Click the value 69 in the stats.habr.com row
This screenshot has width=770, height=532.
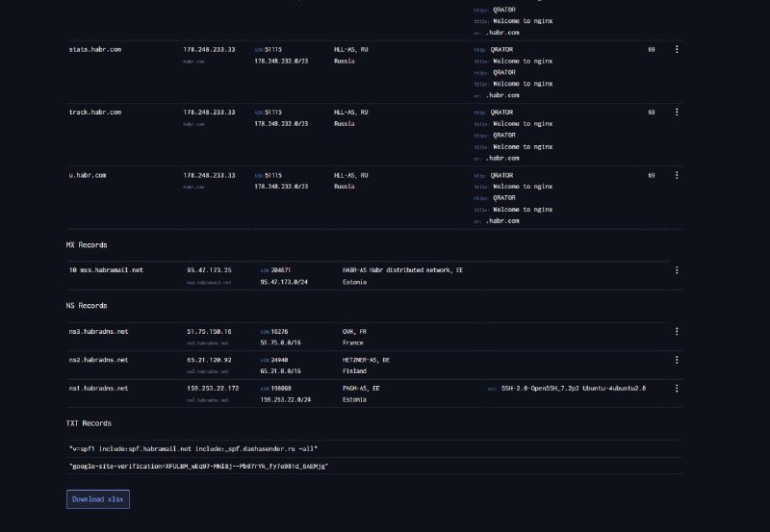click(x=652, y=50)
